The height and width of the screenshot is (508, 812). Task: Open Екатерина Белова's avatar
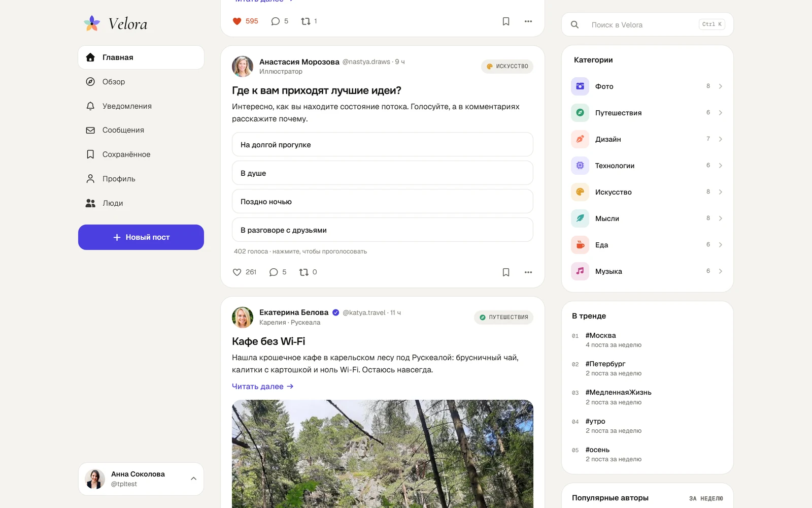click(243, 317)
